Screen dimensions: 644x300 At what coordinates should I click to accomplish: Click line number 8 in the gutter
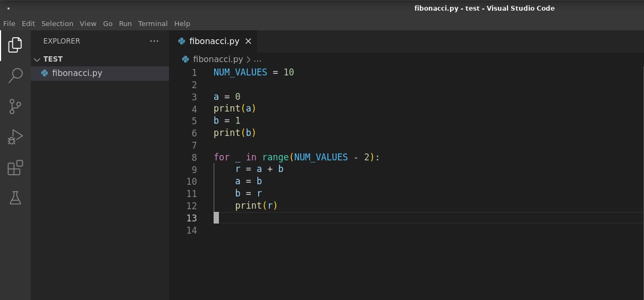click(x=194, y=158)
